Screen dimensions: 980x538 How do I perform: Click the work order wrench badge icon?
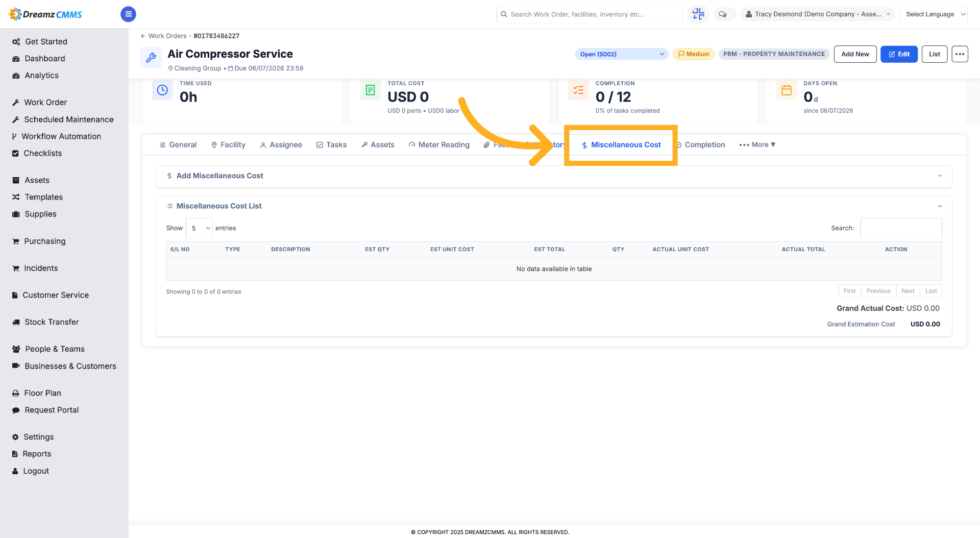pos(151,58)
